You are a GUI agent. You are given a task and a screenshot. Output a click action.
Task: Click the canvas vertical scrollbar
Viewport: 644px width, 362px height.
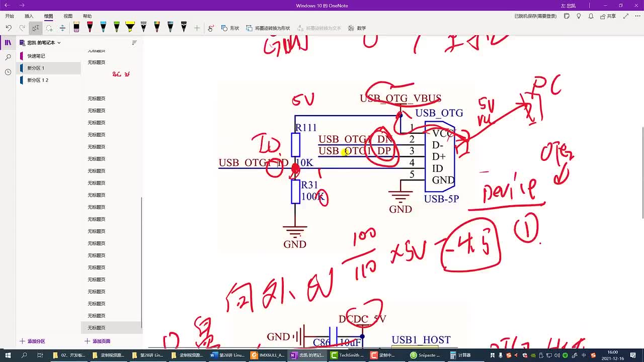642,172
